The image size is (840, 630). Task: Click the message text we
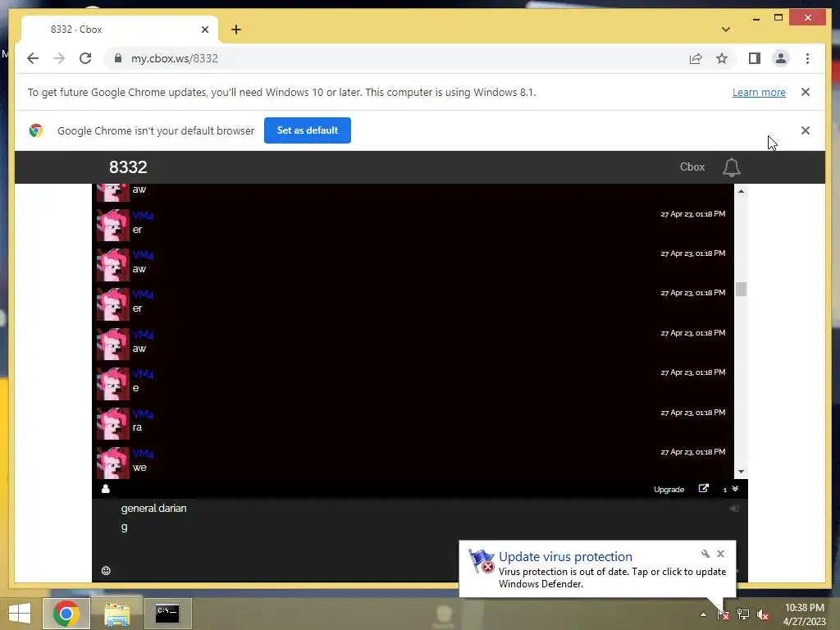click(x=139, y=467)
